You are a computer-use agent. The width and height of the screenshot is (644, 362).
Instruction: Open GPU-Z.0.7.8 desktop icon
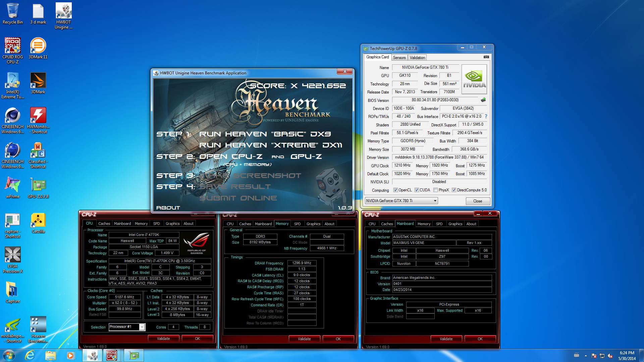[38, 187]
